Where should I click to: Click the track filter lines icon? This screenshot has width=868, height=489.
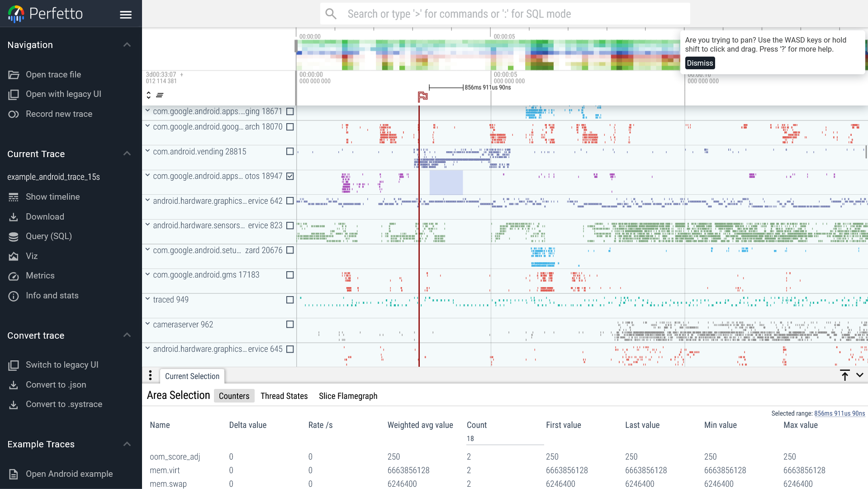coord(160,95)
